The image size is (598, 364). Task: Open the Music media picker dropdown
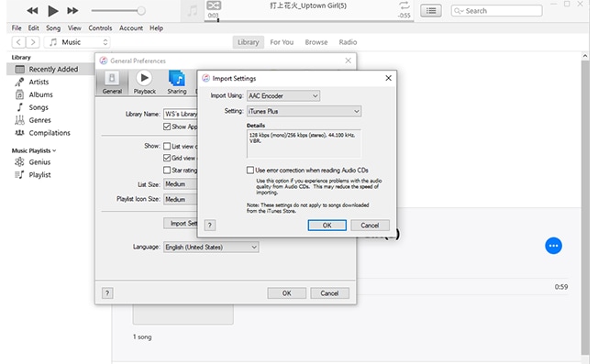coord(77,42)
